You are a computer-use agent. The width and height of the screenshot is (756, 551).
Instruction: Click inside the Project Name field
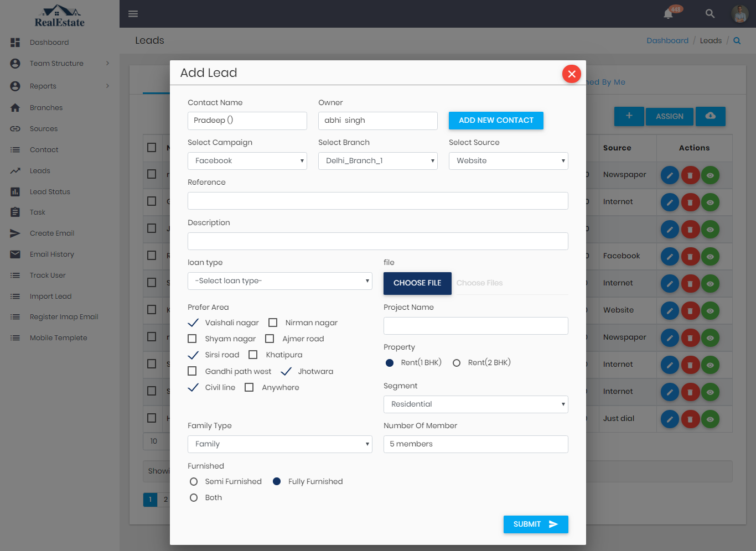[475, 325]
